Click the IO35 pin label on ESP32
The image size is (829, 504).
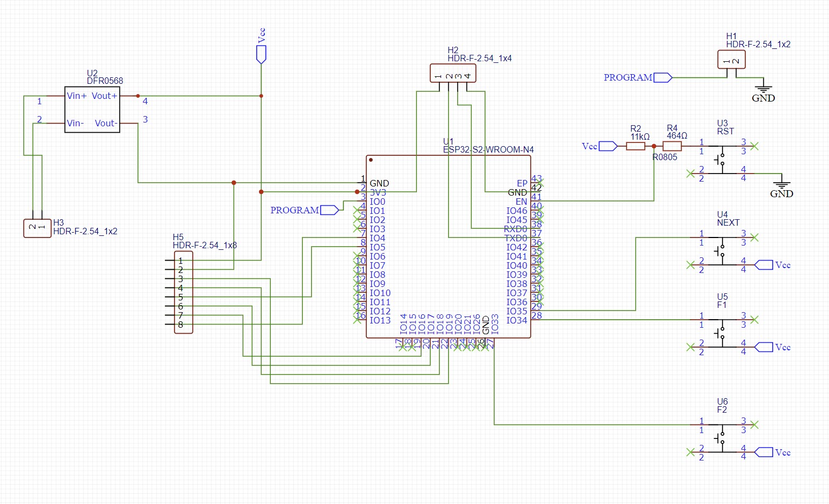517,311
